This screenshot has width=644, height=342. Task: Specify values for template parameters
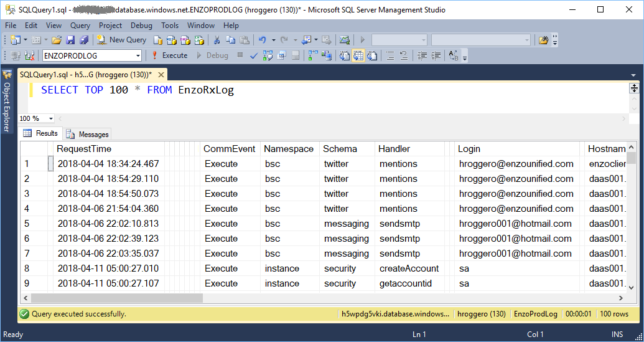point(454,55)
